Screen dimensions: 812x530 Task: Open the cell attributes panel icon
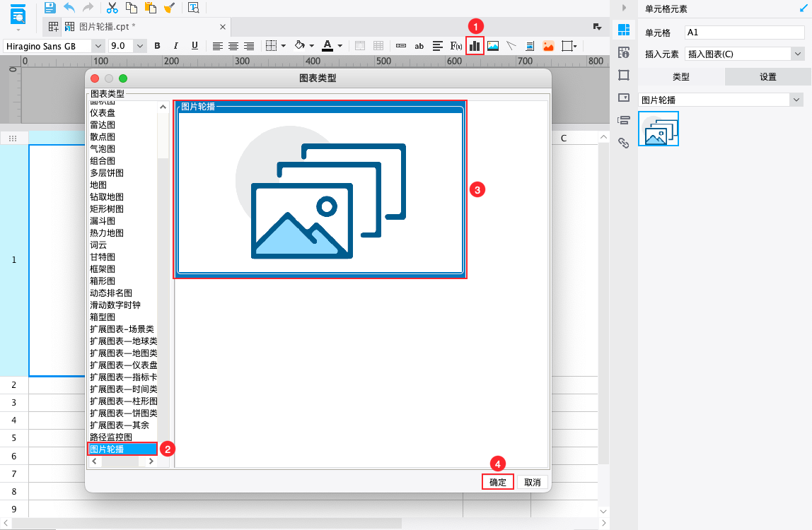pyautogui.click(x=624, y=52)
